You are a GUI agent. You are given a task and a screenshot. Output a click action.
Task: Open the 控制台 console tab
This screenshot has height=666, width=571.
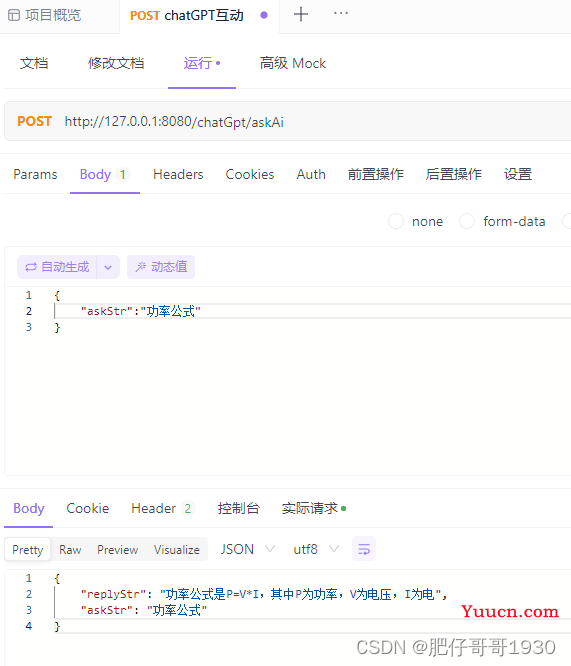(238, 508)
